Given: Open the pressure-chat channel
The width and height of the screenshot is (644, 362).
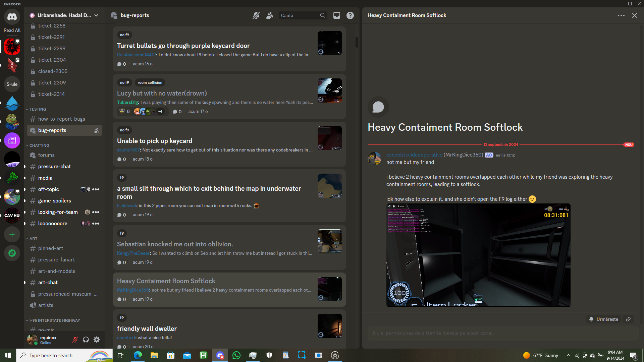Looking at the screenshot, I should 54,167.
